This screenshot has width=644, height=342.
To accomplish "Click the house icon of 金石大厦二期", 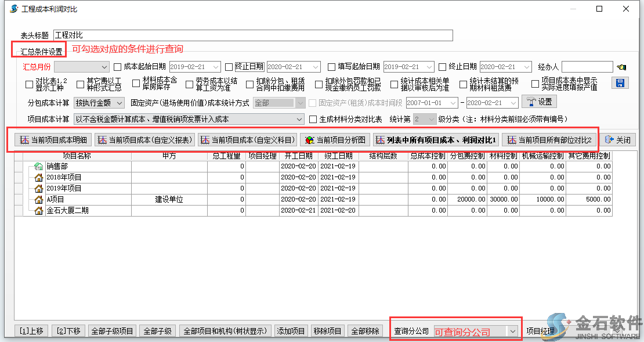I will pyautogui.click(x=39, y=211).
